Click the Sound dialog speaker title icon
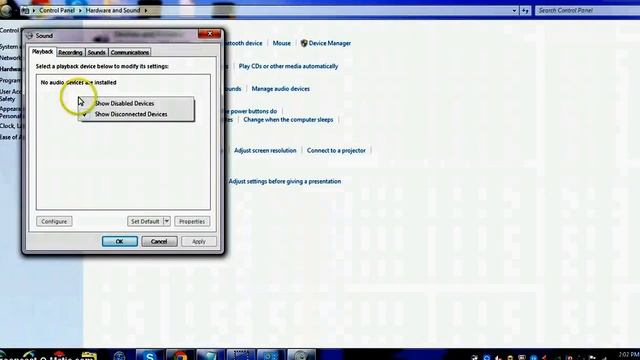Screen dimensions: 640x360 click(29, 36)
